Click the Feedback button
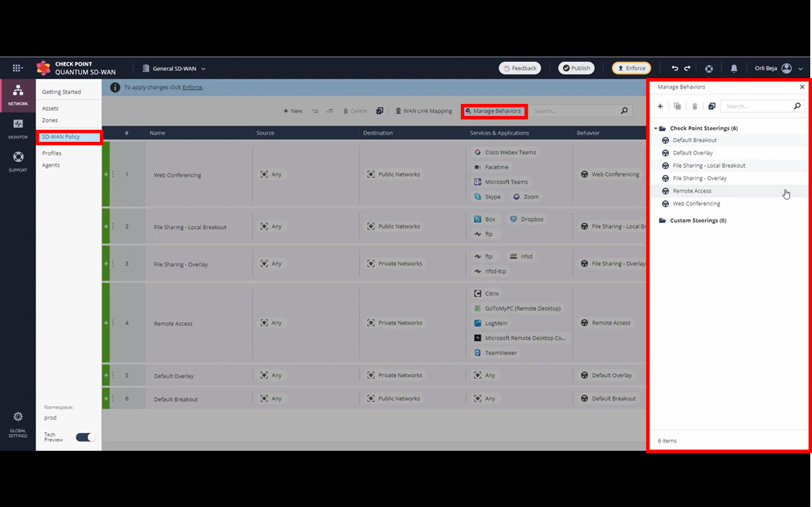 520,68
